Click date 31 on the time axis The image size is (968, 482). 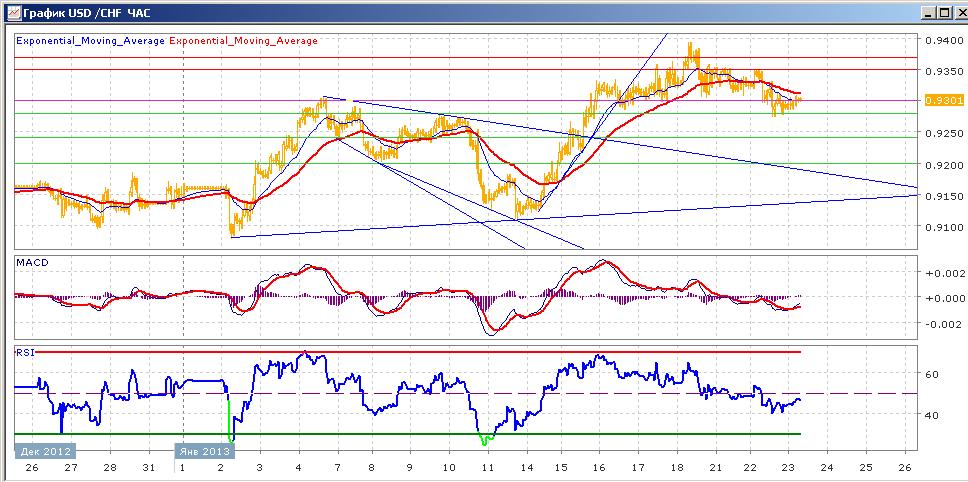(148, 467)
